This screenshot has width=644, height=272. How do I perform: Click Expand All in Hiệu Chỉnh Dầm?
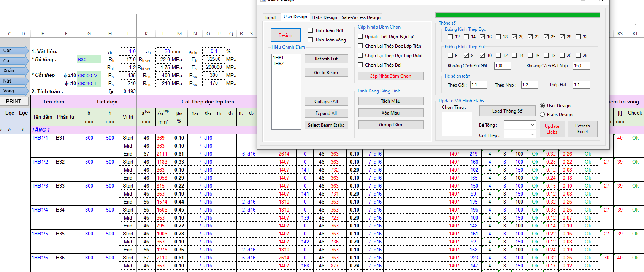coord(326,113)
